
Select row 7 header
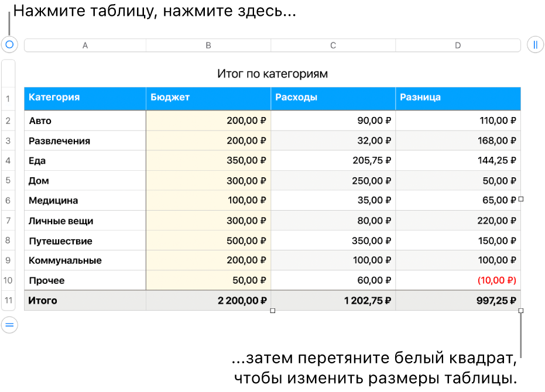[x=8, y=221]
